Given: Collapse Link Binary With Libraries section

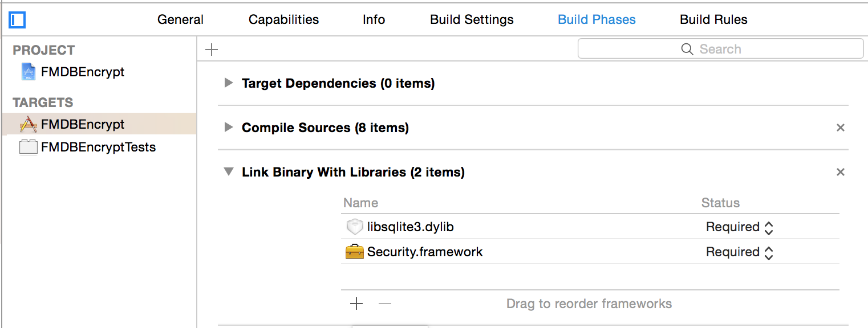Looking at the screenshot, I should click(x=229, y=172).
